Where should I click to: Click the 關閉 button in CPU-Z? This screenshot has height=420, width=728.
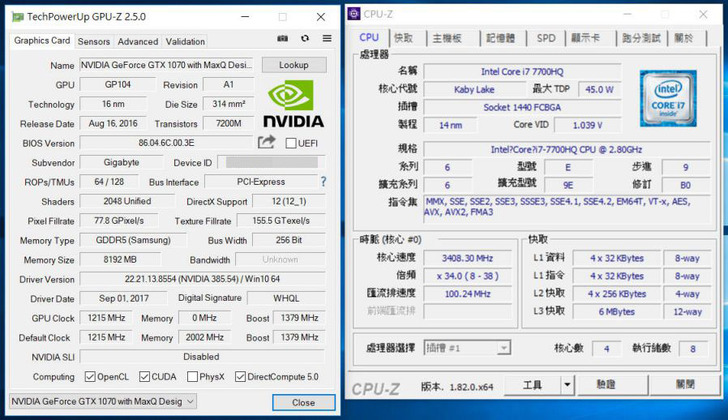tap(685, 385)
